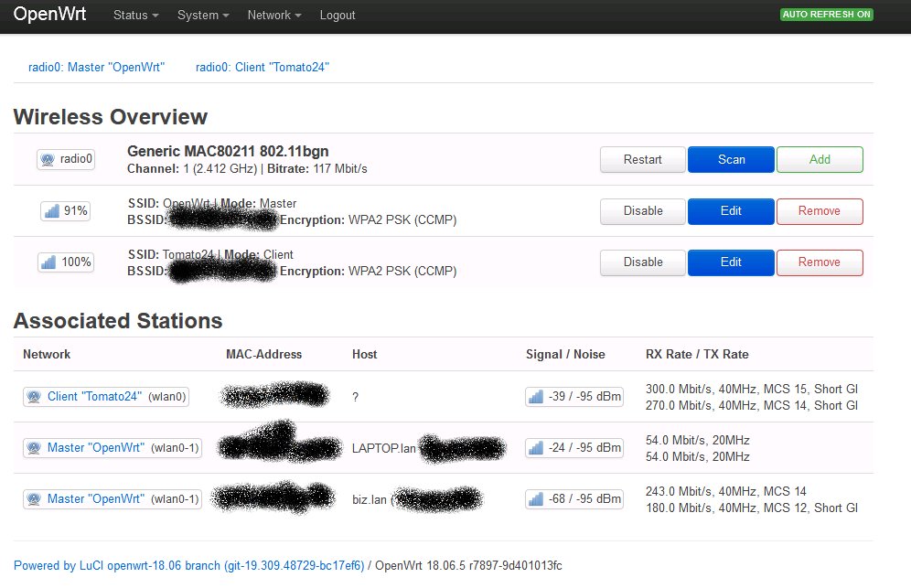
Task: Open the Powered by LuCI footer link
Action: 188,565
